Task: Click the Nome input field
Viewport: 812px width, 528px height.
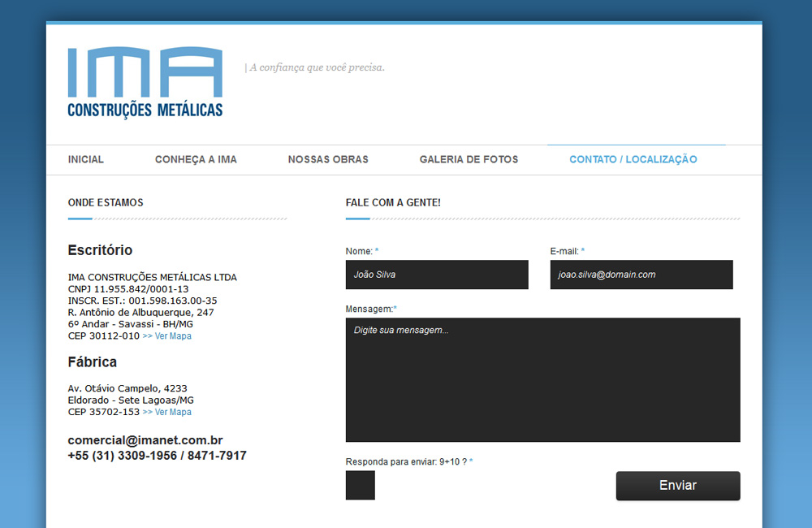Action: point(437,275)
